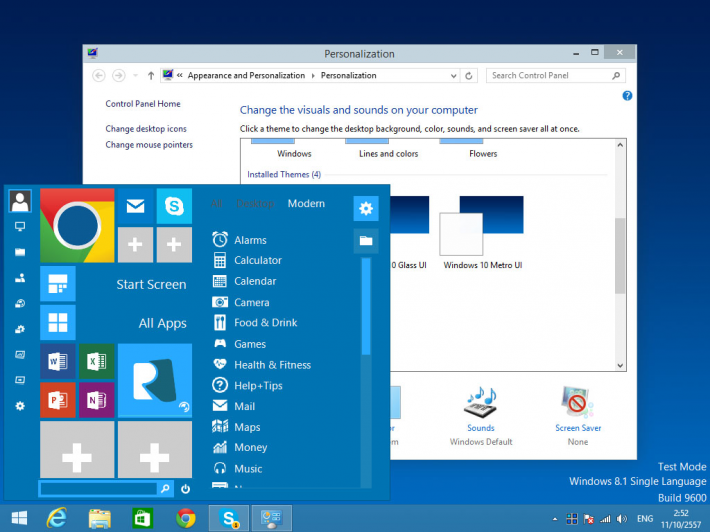Viewport: 710px width, 532px height.
Task: Show hidden tray icons arrow
Action: click(x=555, y=519)
